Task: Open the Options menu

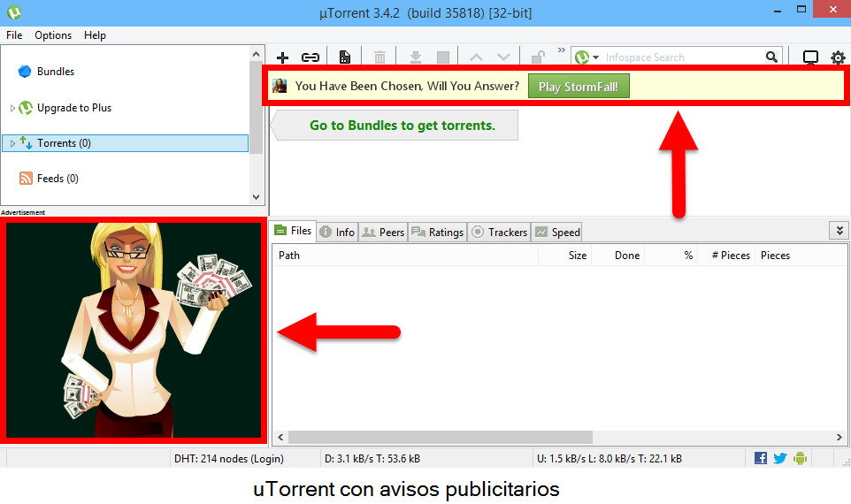Action: pos(53,35)
